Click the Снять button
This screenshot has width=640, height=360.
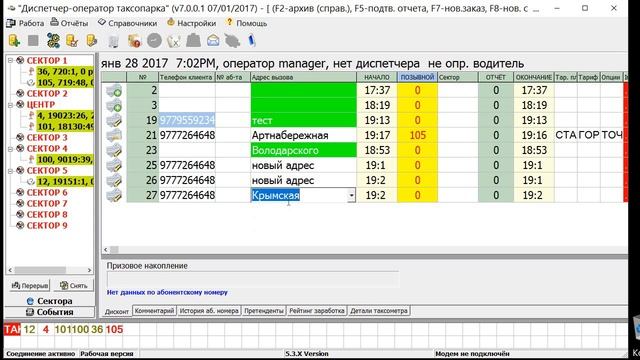point(73,285)
